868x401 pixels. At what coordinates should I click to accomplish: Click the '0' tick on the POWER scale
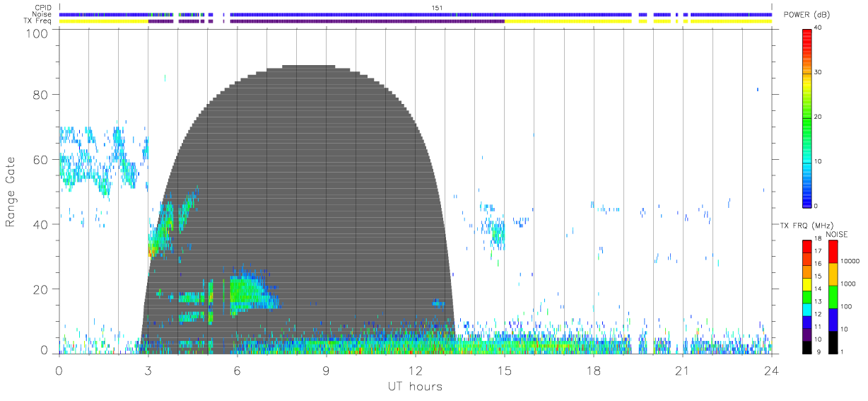[816, 206]
